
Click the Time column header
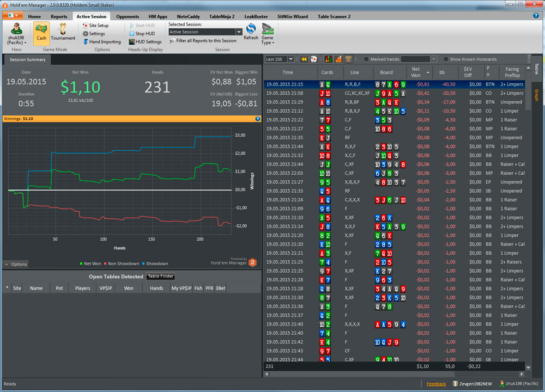click(290, 72)
